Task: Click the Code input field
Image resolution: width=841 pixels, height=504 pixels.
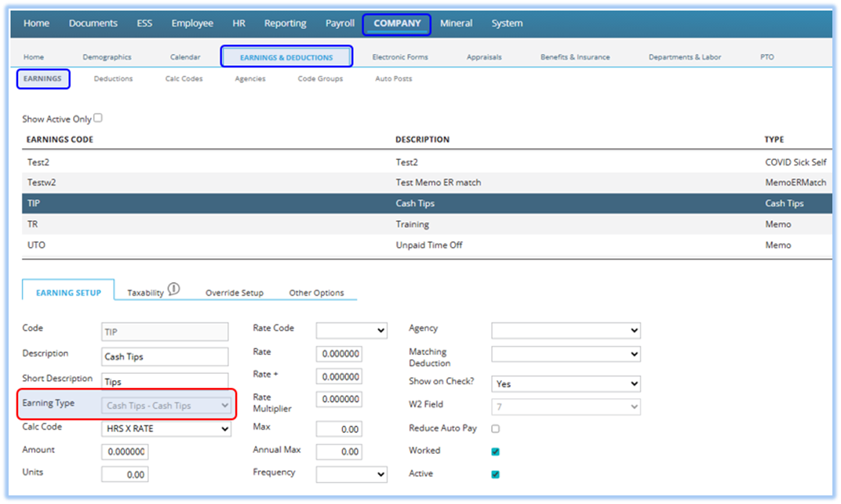Action: point(165,332)
